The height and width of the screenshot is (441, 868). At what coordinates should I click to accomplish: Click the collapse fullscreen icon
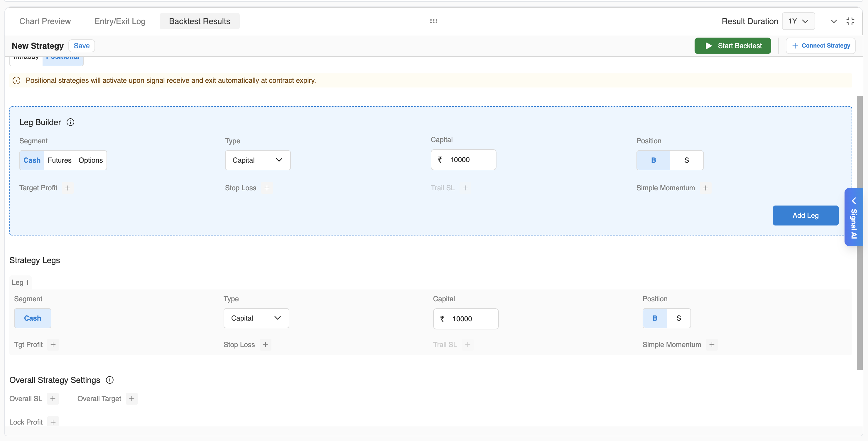(x=850, y=21)
